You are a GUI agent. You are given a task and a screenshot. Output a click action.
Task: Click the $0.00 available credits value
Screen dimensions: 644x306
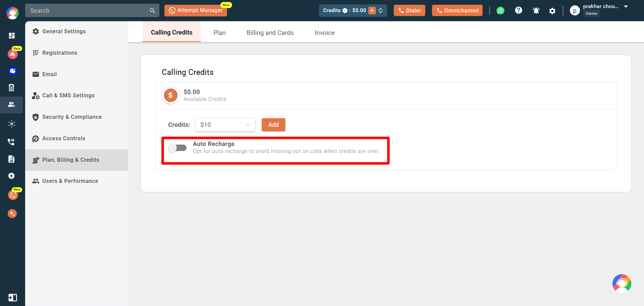[x=192, y=92]
